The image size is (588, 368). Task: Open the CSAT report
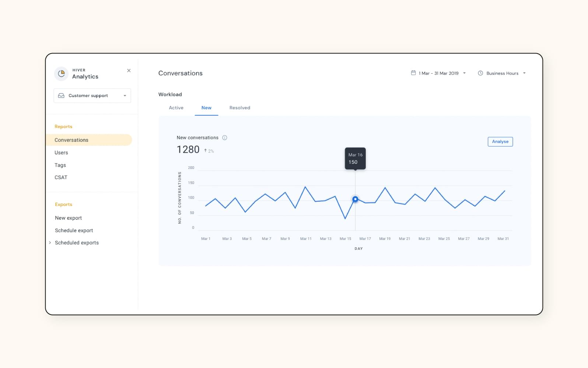pyautogui.click(x=61, y=177)
